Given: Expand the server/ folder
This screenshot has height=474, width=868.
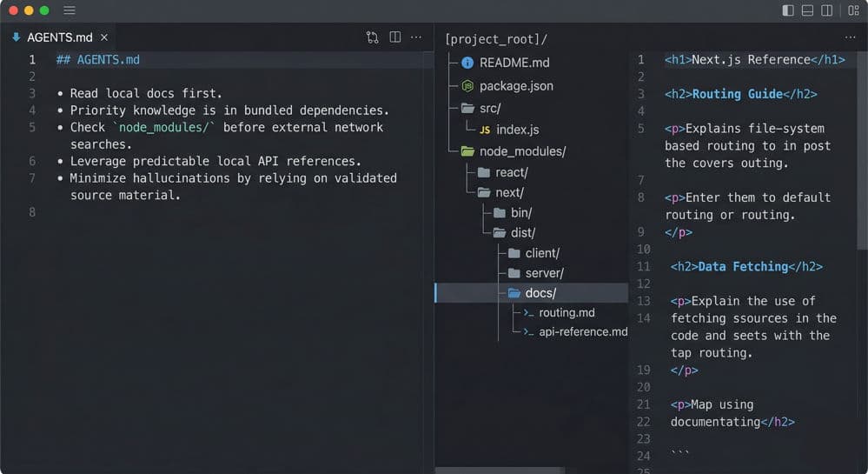Looking at the screenshot, I should tap(544, 273).
